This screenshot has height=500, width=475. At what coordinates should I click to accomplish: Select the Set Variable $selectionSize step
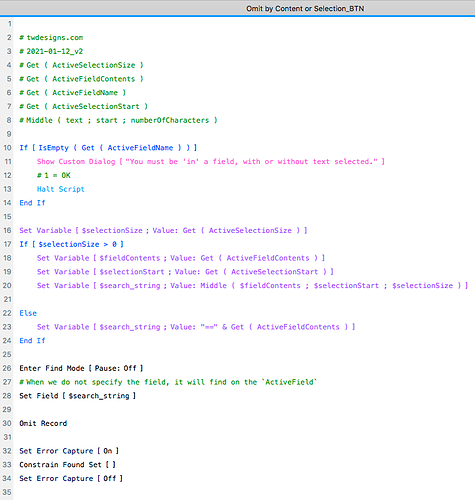click(x=163, y=230)
